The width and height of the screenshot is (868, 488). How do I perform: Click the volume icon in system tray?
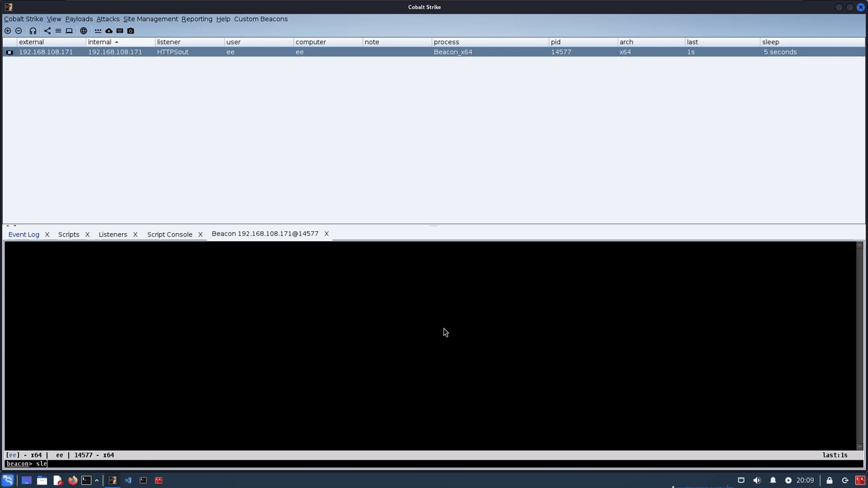(757, 481)
